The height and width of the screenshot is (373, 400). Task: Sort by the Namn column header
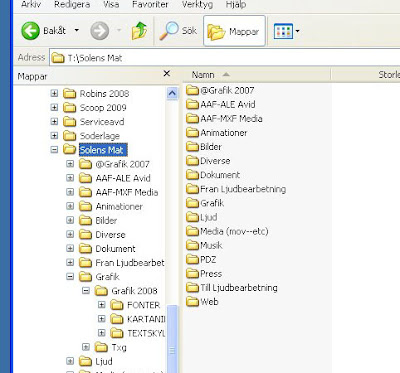pos(257,75)
